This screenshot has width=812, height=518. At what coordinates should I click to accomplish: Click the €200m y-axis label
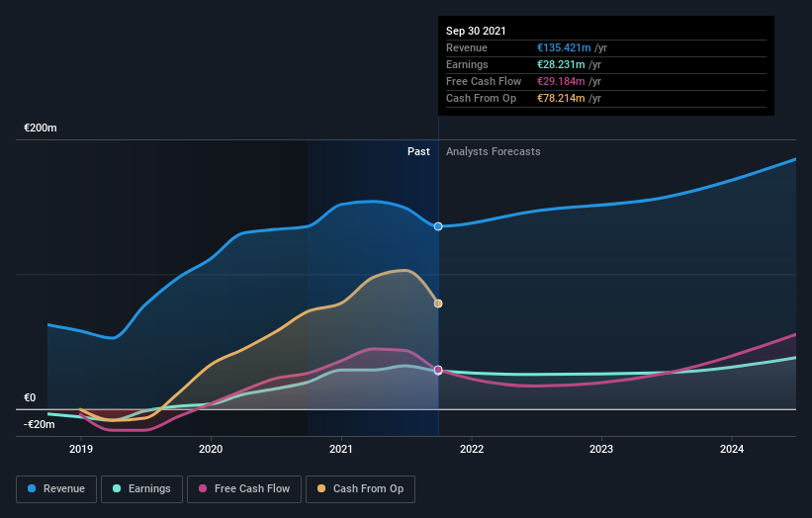click(x=41, y=128)
